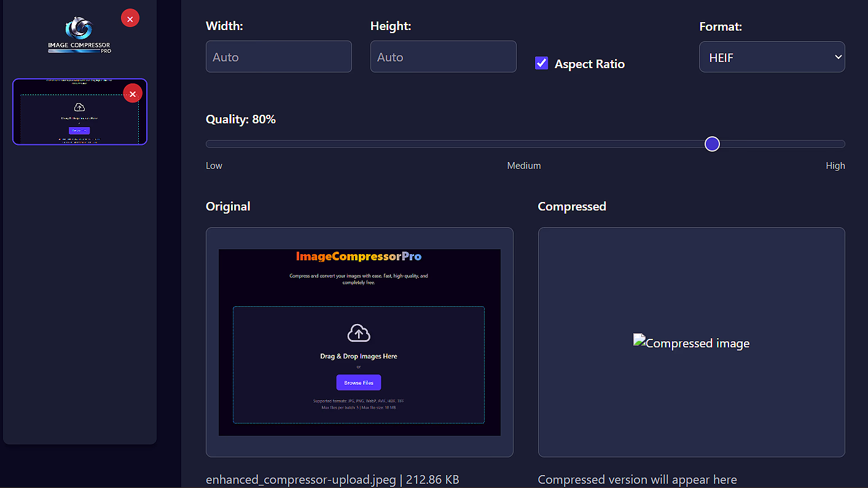This screenshot has height=488, width=868.
Task: Click the High label under the slider
Action: [x=835, y=166]
